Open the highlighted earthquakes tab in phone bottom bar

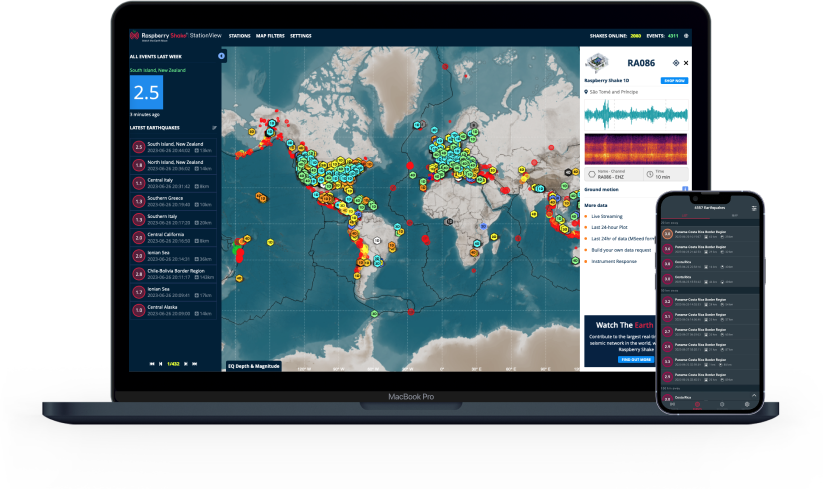pos(697,405)
